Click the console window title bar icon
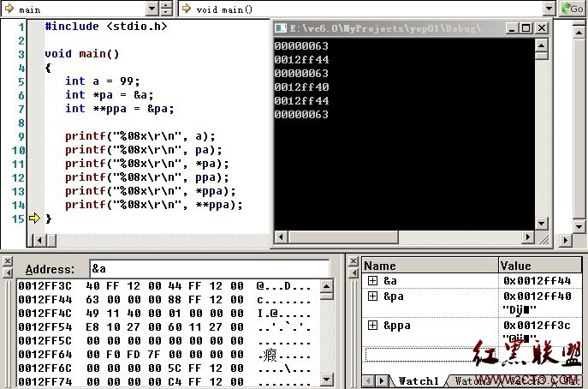The image size is (588, 389). (281, 28)
